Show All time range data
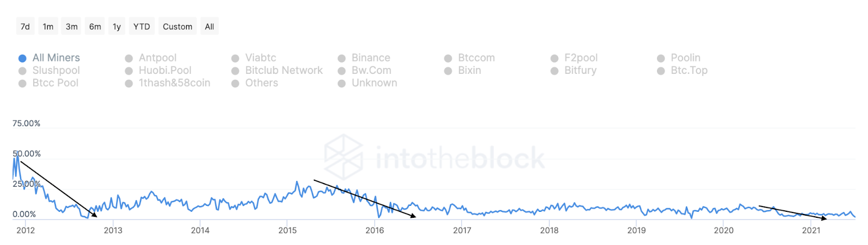The height and width of the screenshot is (245, 868). point(209,26)
